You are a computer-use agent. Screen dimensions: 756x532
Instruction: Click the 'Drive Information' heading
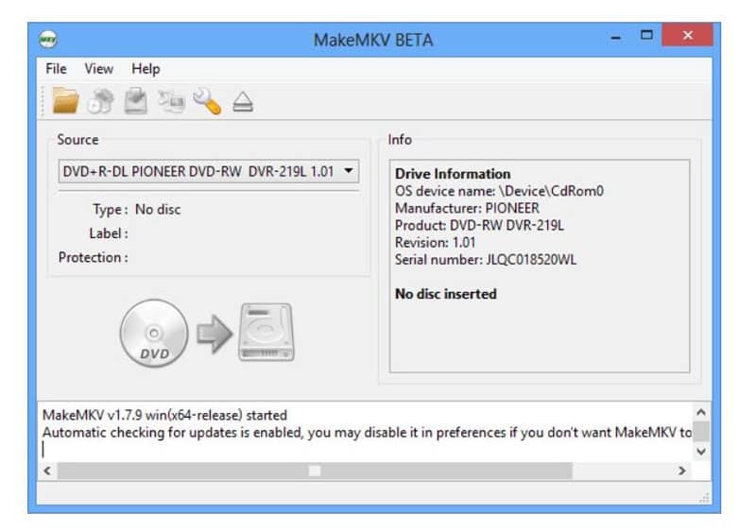[453, 174]
